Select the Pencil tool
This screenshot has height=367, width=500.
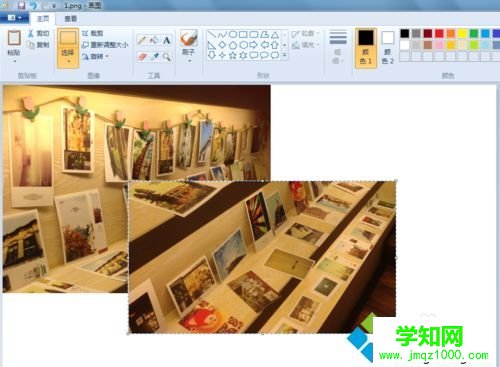[142, 40]
